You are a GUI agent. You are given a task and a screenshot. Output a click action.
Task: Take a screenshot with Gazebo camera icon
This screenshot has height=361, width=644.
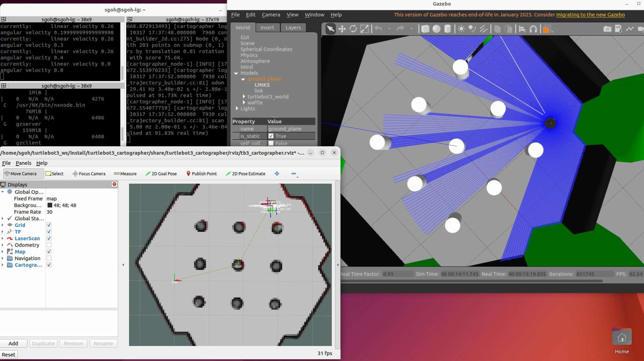coord(607,29)
